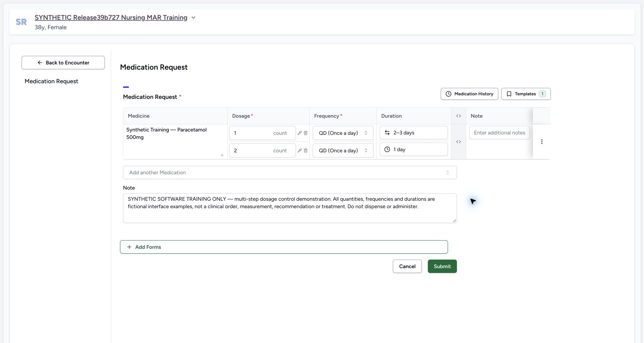
Task: Cancel the medication request form
Action: (x=407, y=266)
